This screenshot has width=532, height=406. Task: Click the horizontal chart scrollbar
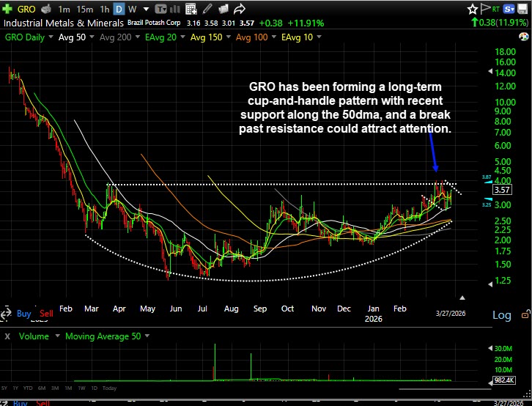445,389
